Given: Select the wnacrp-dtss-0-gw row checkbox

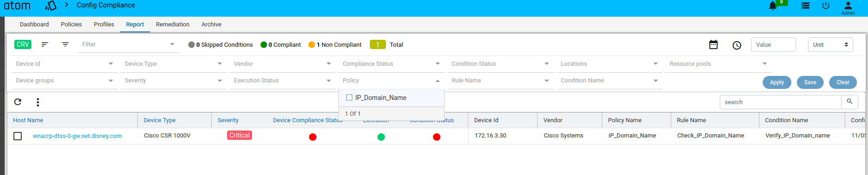Looking at the screenshot, I should pyautogui.click(x=18, y=136).
